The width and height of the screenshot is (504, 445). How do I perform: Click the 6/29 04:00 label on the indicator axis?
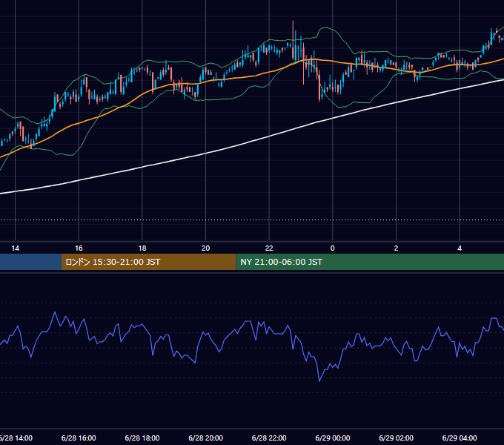pos(460,438)
